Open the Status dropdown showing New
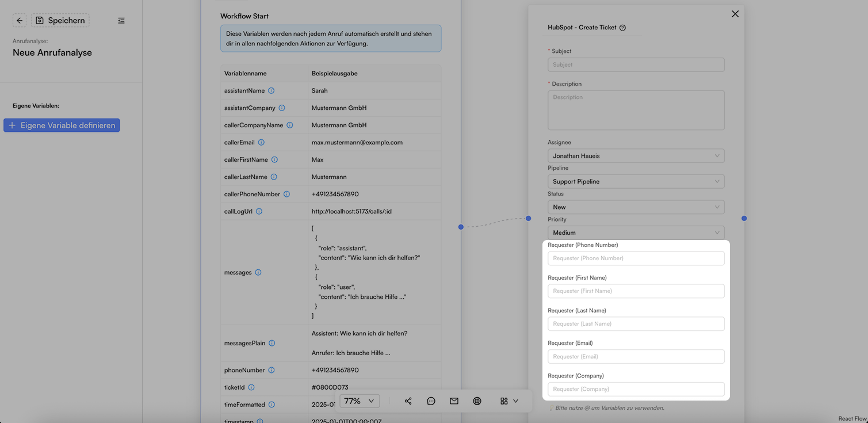The image size is (868, 423). point(636,207)
